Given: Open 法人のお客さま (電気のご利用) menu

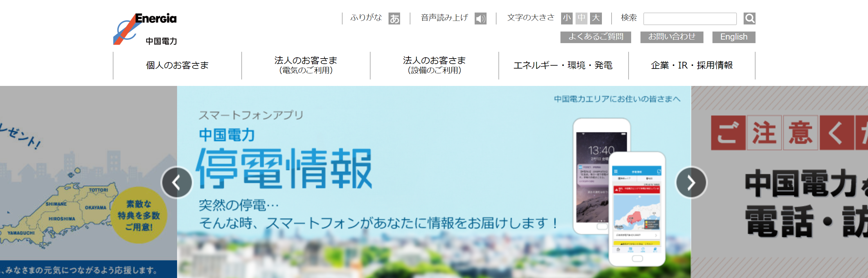Looking at the screenshot, I should tap(306, 65).
